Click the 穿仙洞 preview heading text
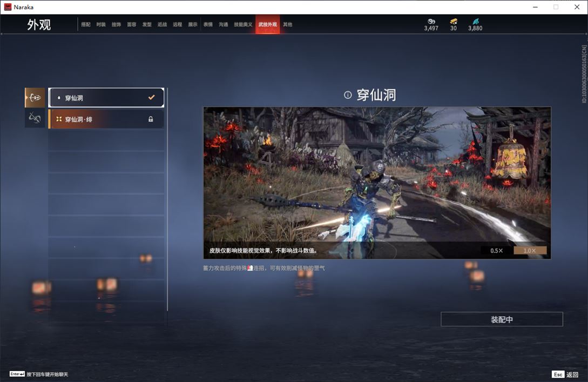588x382 pixels. (376, 95)
